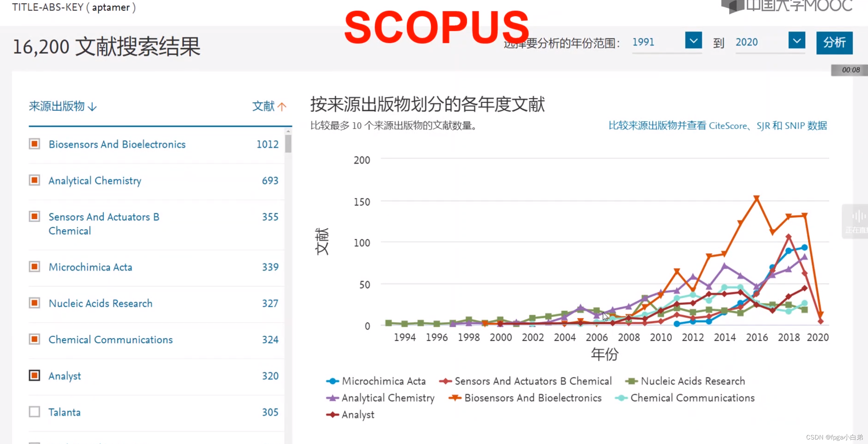Open the CiteScore, SJR and SNIP comparison link

point(717,126)
